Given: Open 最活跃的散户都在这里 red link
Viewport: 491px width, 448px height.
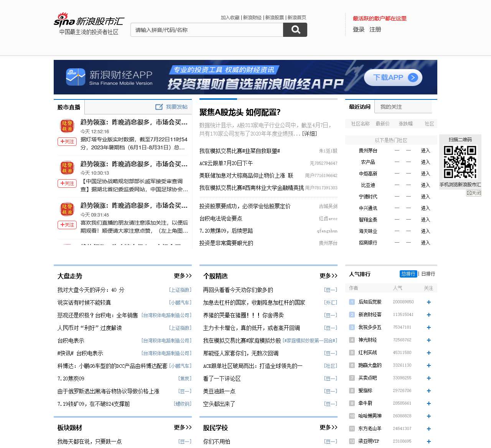Looking at the screenshot, I should pos(379,18).
